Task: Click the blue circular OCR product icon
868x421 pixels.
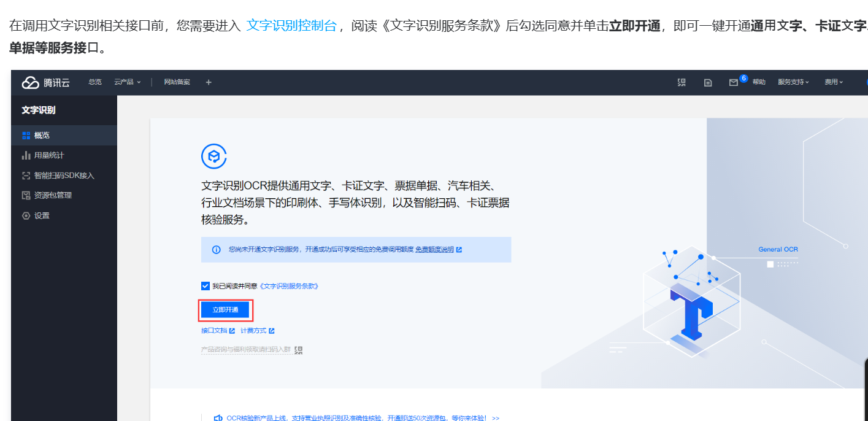Action: coord(214,156)
